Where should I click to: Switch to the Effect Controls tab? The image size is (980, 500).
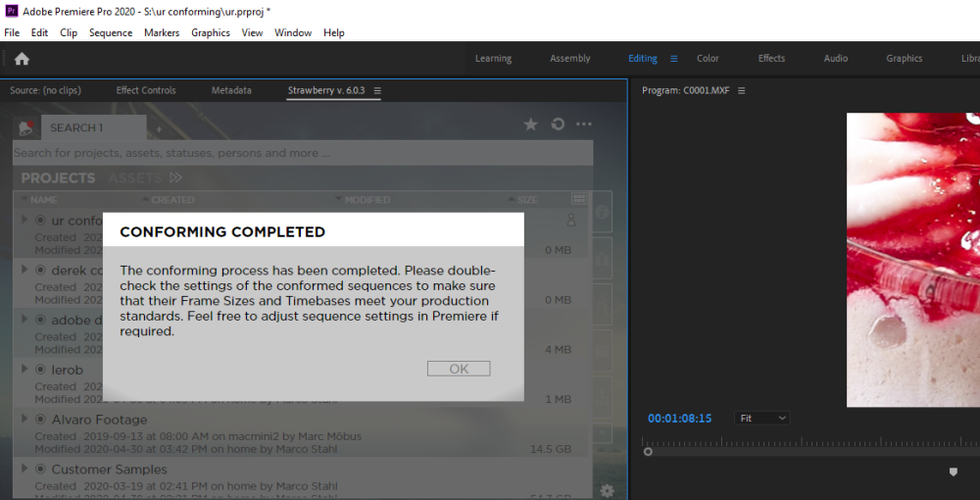146,90
